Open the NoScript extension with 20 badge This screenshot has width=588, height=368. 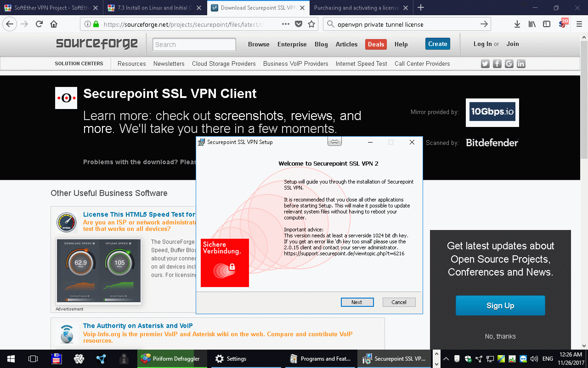point(563,23)
